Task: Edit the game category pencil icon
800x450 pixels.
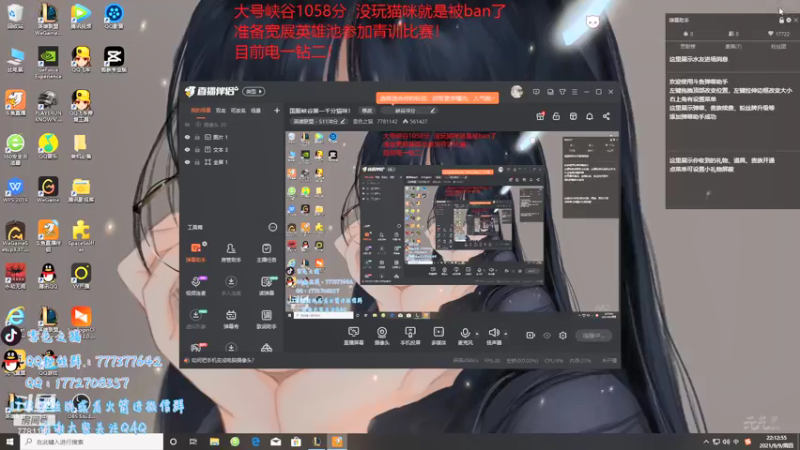Action: point(343,121)
